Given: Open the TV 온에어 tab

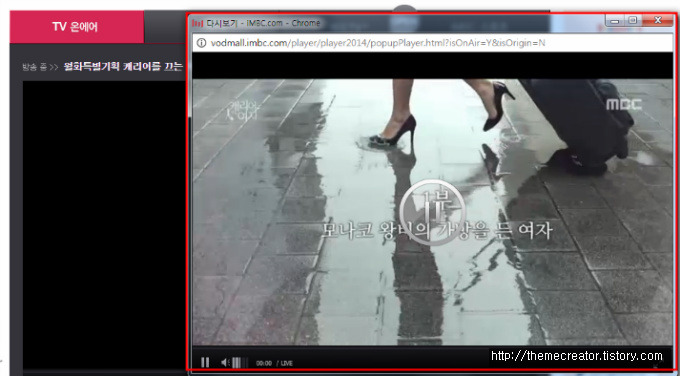Looking at the screenshot, I should 76,27.
